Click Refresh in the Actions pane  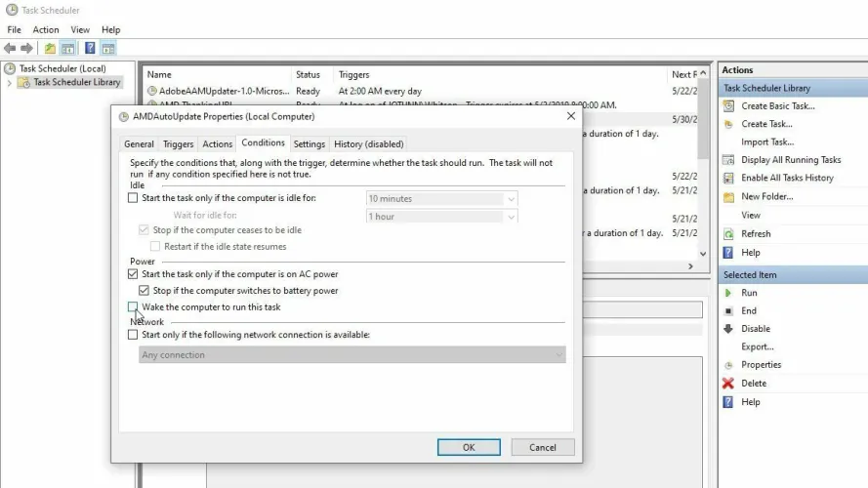click(x=755, y=234)
